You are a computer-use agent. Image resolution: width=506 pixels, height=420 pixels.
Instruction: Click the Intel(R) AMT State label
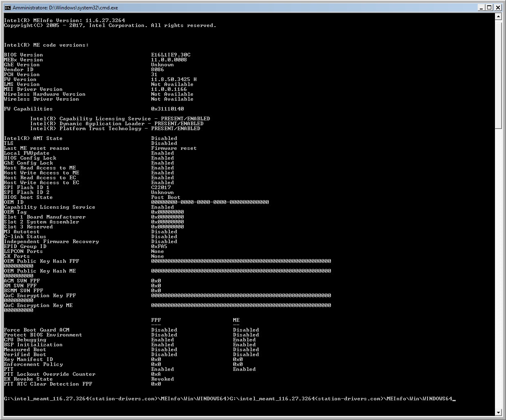[33, 138]
